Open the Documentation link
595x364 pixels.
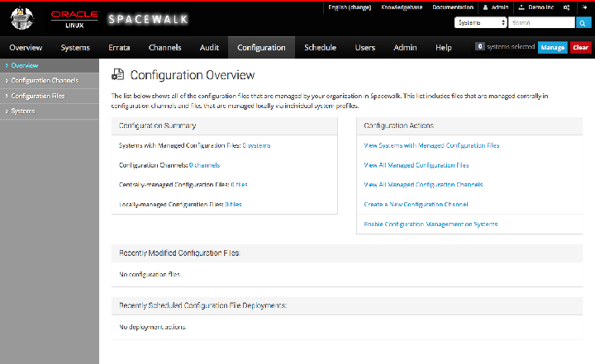(x=453, y=7)
